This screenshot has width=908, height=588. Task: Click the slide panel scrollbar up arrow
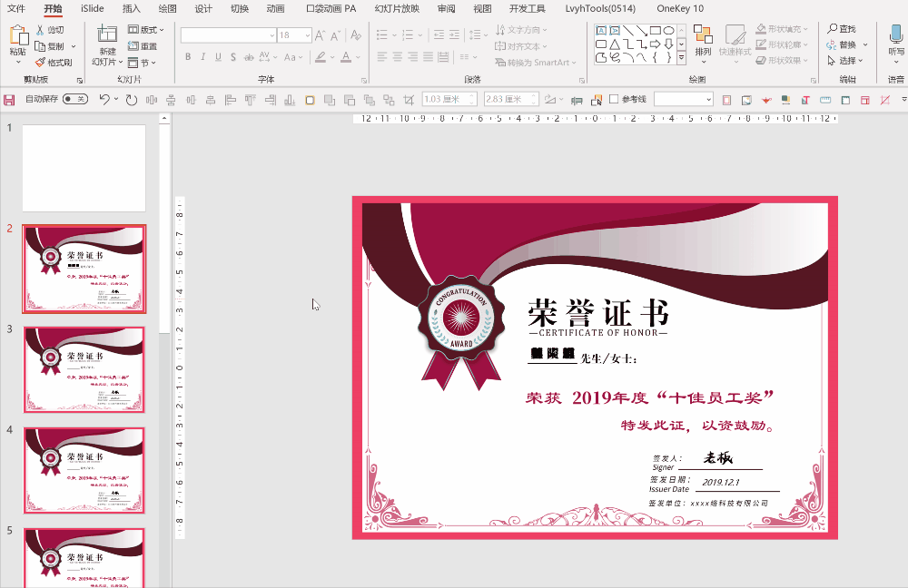coord(164,118)
